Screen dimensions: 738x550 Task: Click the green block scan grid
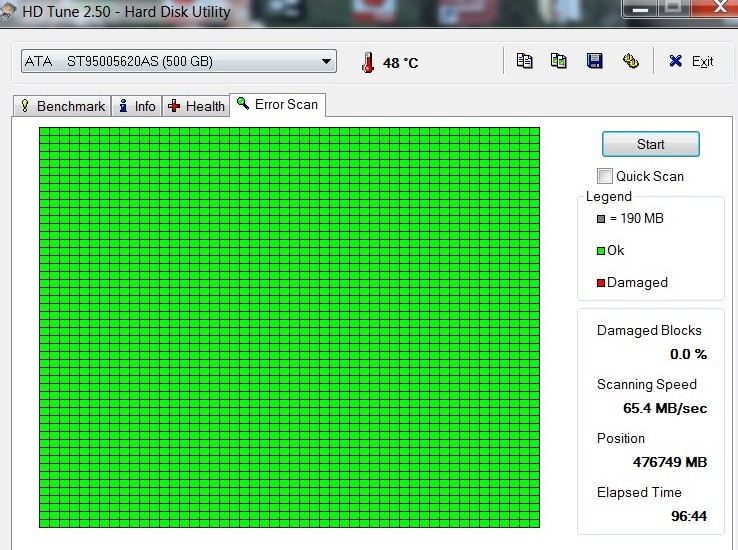pyautogui.click(x=289, y=327)
